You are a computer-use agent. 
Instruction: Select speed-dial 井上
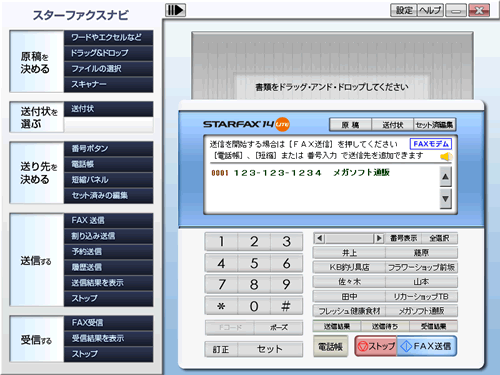point(349,253)
